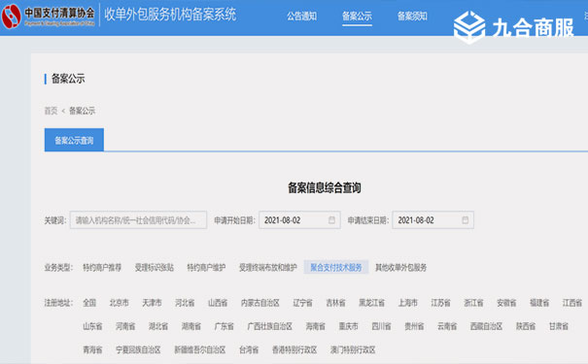The image size is (588, 364).
Task: Select 新疆维吾尔自治区 region
Action: point(200,349)
